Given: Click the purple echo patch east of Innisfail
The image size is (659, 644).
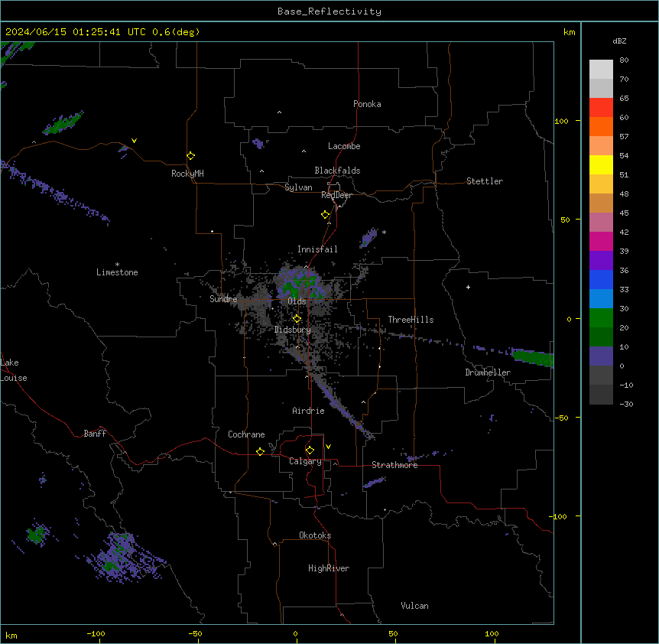Looking at the screenshot, I should tap(368, 238).
